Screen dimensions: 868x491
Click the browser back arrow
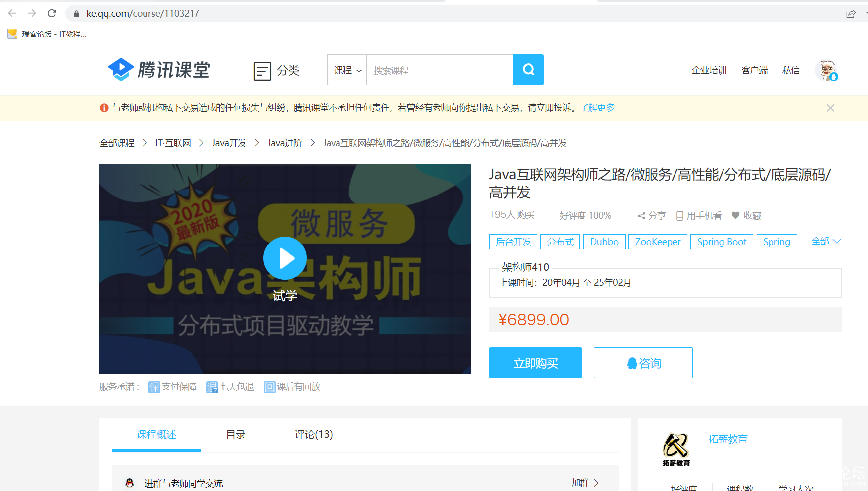click(x=12, y=13)
